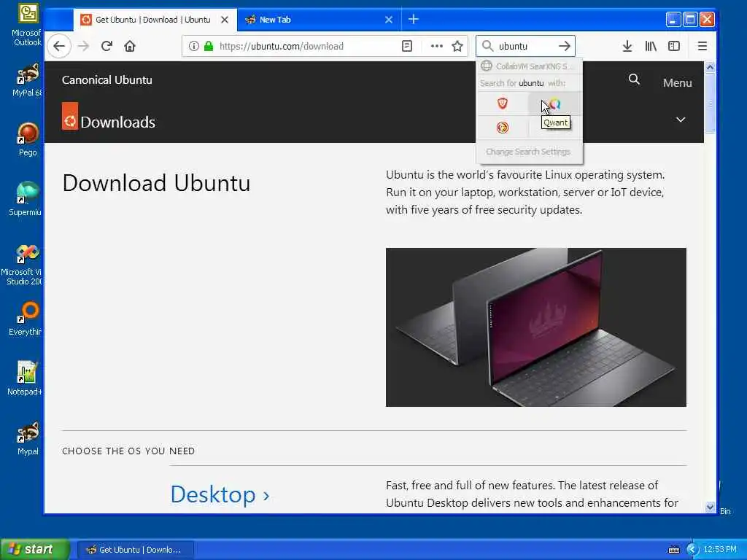747x560 pixels.
Task: Open the downloads panel
Action: pyautogui.click(x=627, y=46)
